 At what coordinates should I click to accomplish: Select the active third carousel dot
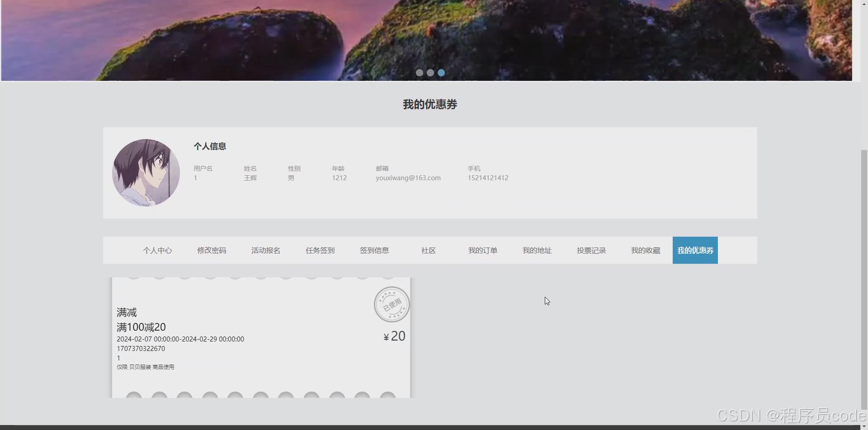(x=441, y=73)
